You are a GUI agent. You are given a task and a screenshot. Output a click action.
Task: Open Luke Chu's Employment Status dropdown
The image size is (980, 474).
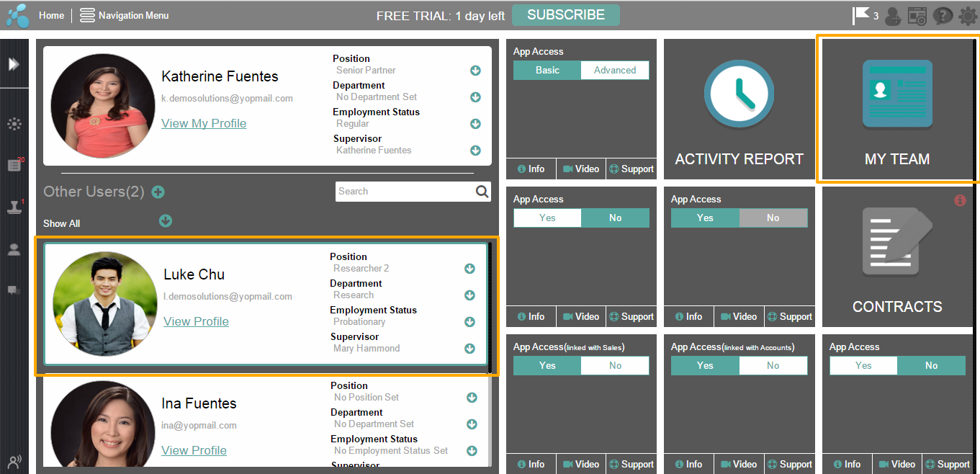click(x=469, y=322)
